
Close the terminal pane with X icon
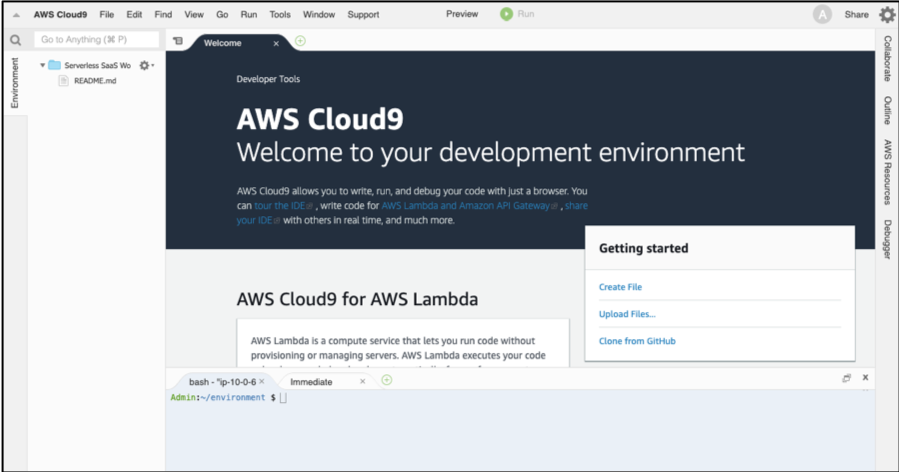point(865,377)
